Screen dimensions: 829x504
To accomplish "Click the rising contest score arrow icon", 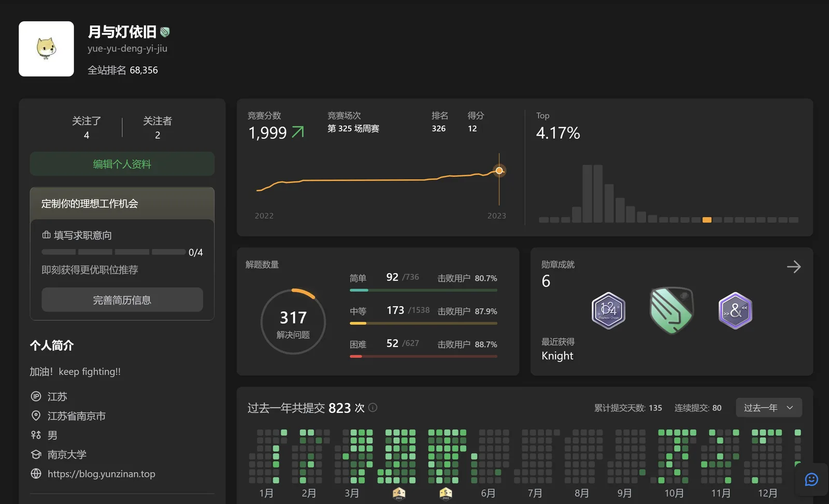I will [x=298, y=132].
